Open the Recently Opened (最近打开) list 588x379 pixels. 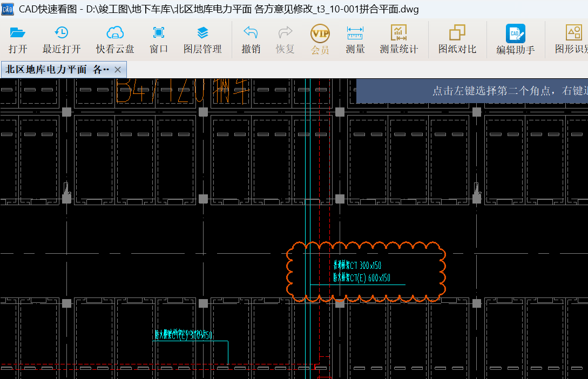62,33
